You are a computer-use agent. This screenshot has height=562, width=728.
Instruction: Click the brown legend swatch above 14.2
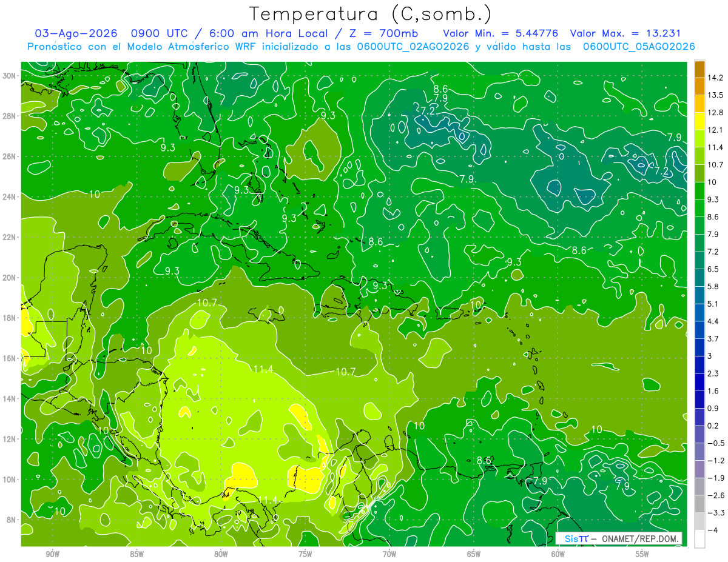pos(699,69)
